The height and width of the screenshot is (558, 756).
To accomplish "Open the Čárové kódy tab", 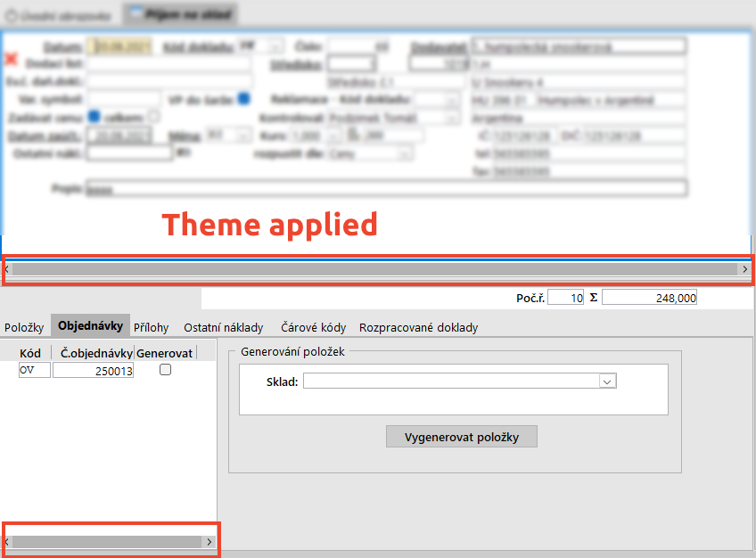I will click(313, 327).
